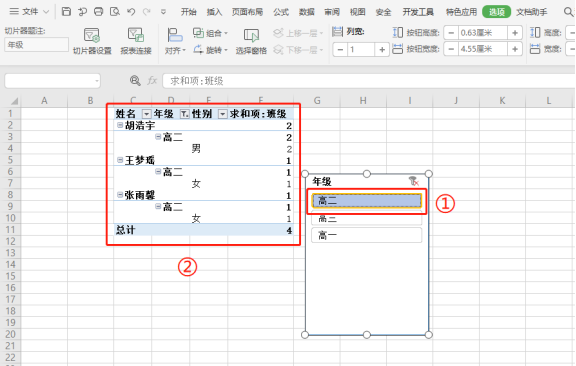Switch to the 开发工具 tab

click(418, 12)
